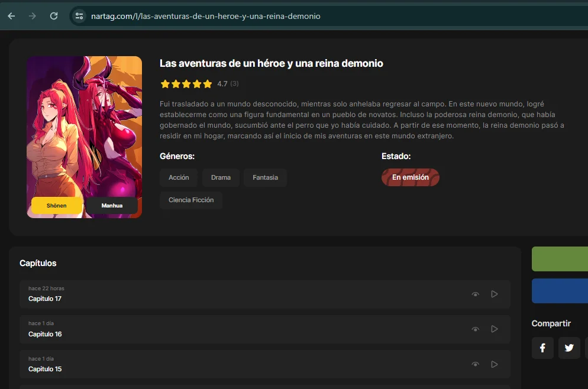Choose the Drama genre tag
Image resolution: width=588 pixels, height=389 pixels.
221,177
